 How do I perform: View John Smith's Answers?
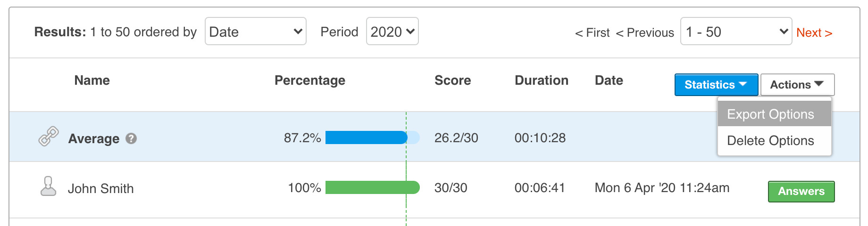[801, 192]
